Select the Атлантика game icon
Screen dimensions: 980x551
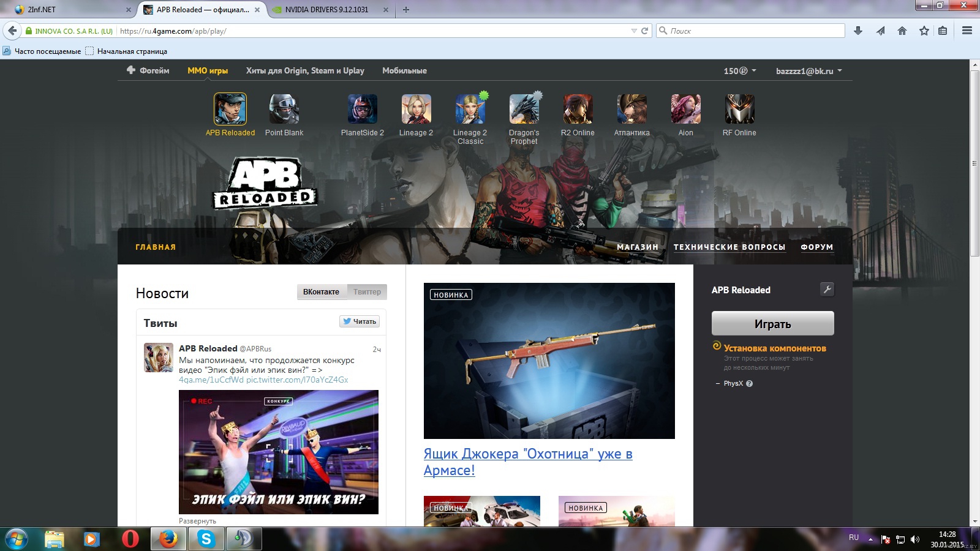[x=632, y=109]
